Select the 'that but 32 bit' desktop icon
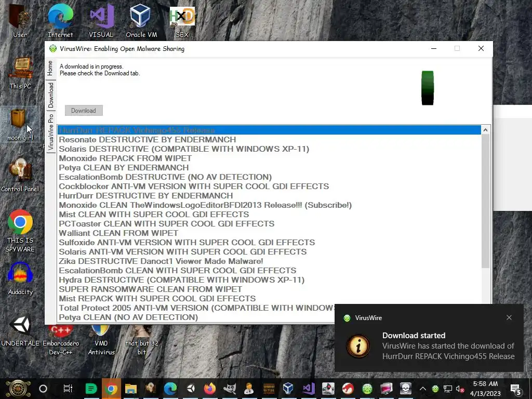 pos(142,340)
